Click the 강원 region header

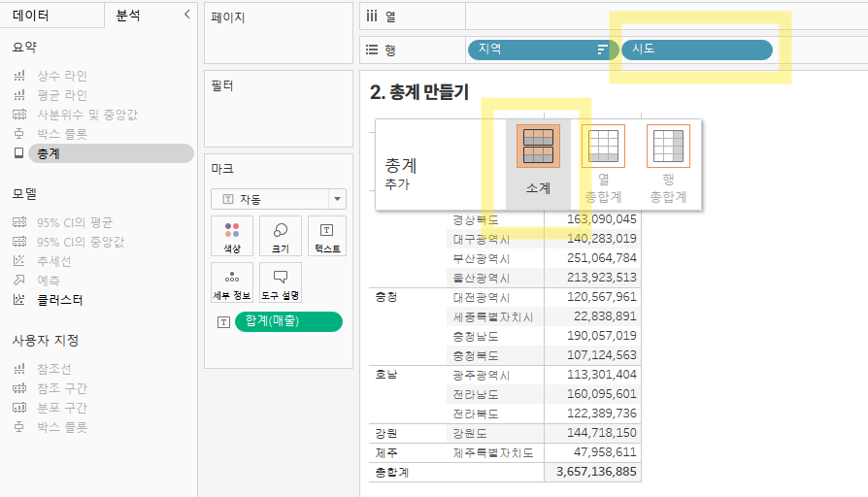point(386,433)
